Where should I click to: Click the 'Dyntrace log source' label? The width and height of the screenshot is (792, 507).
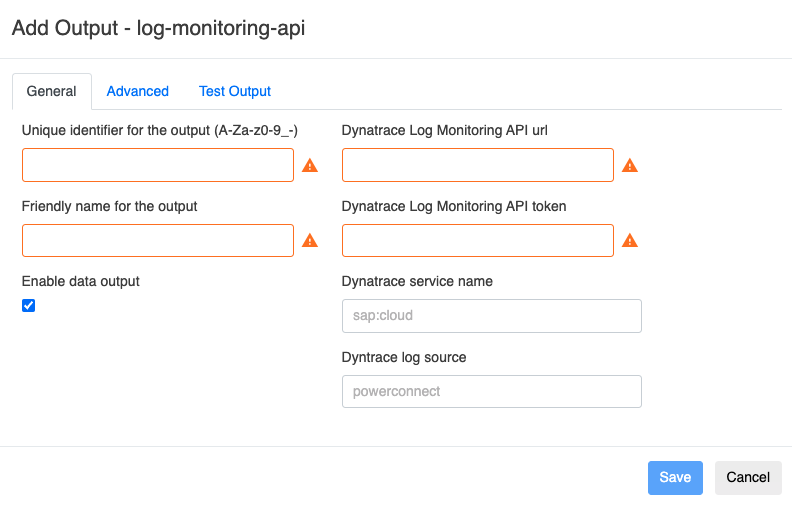[x=404, y=357]
